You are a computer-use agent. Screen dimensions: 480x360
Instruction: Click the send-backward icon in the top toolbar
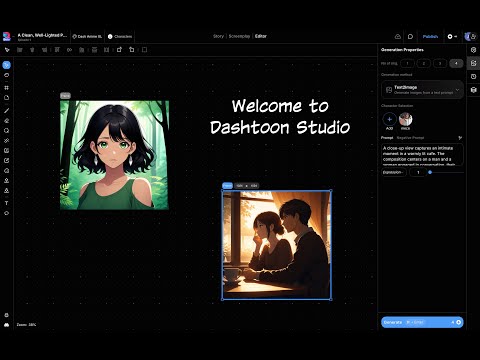tap(132, 50)
